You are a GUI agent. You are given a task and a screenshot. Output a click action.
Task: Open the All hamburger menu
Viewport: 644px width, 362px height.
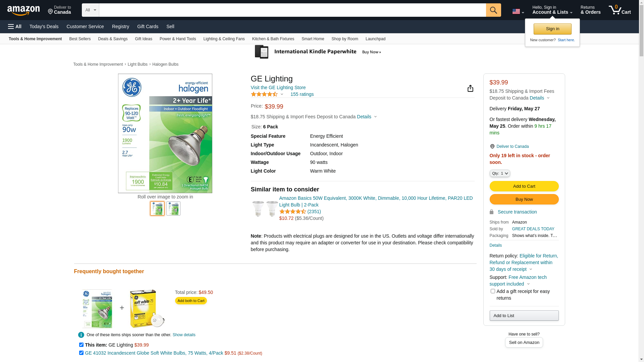15,26
